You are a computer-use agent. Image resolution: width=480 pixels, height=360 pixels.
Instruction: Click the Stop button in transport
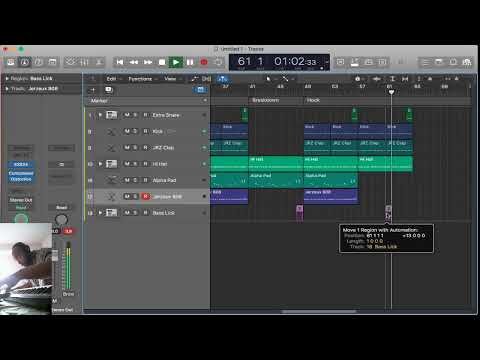coord(162,62)
